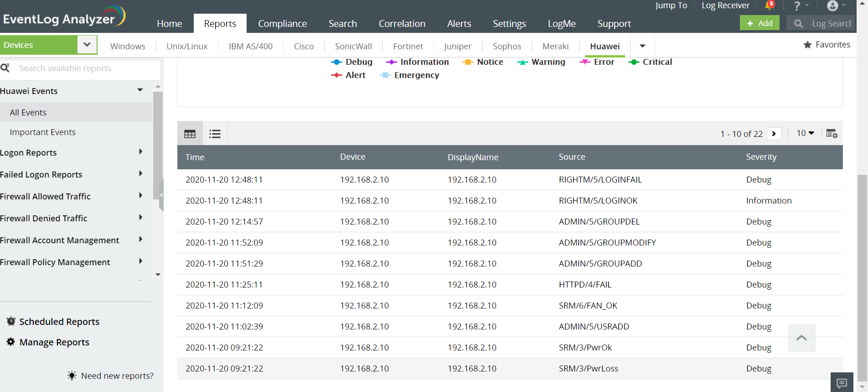Image resolution: width=868 pixels, height=392 pixels.
Task: Expand the Logon Reports section
Action: click(x=141, y=152)
